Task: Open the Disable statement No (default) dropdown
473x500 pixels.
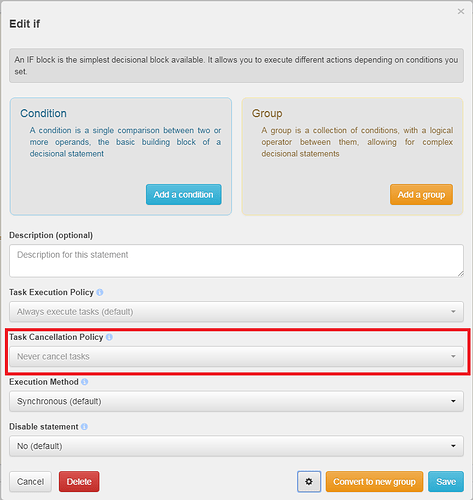Action: [236, 446]
